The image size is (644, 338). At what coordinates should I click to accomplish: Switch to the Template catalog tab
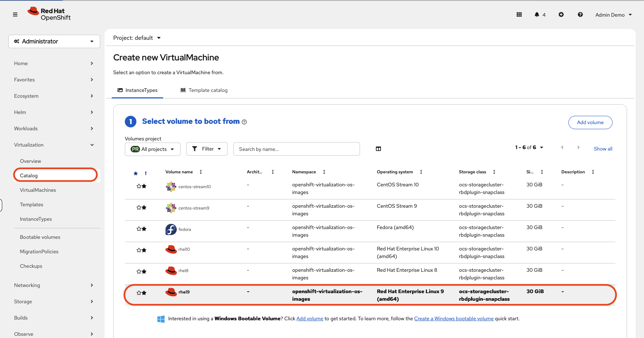pyautogui.click(x=204, y=90)
